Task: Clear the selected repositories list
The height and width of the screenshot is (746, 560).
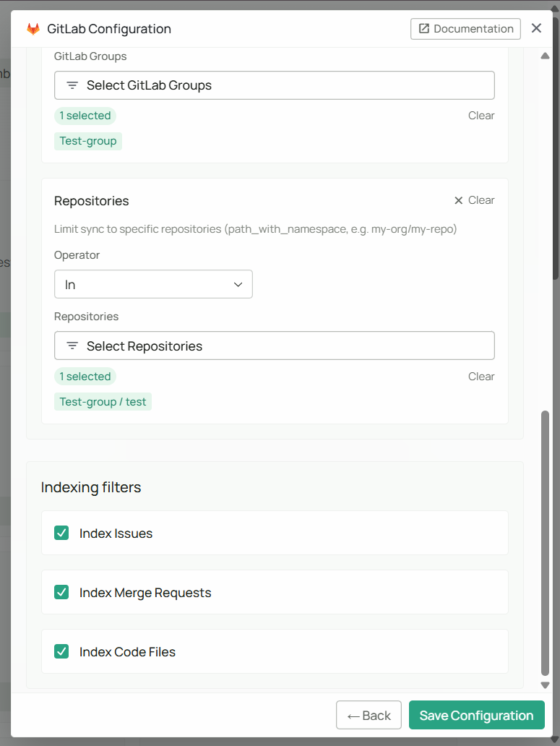Action: click(x=481, y=377)
